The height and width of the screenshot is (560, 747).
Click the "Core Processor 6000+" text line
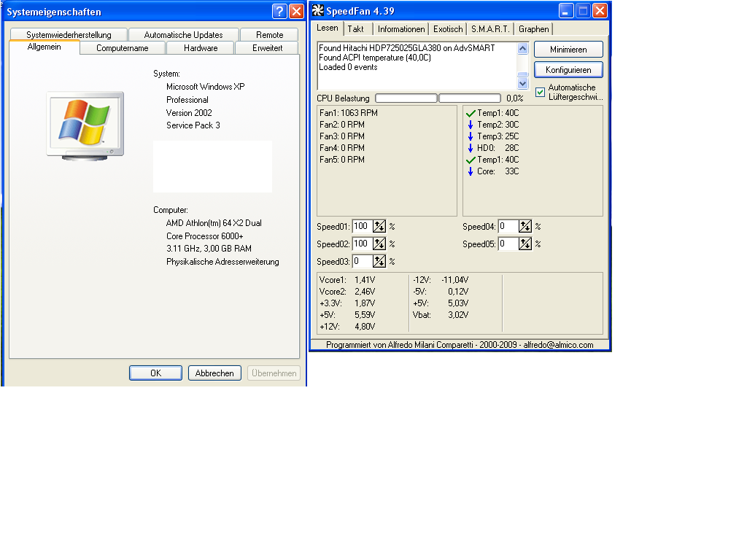tap(205, 236)
